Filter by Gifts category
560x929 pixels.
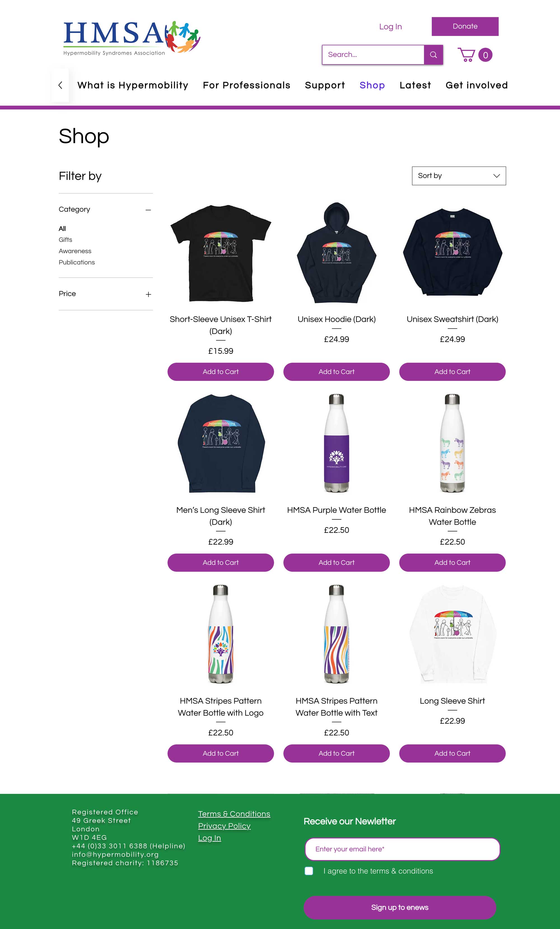coord(65,240)
